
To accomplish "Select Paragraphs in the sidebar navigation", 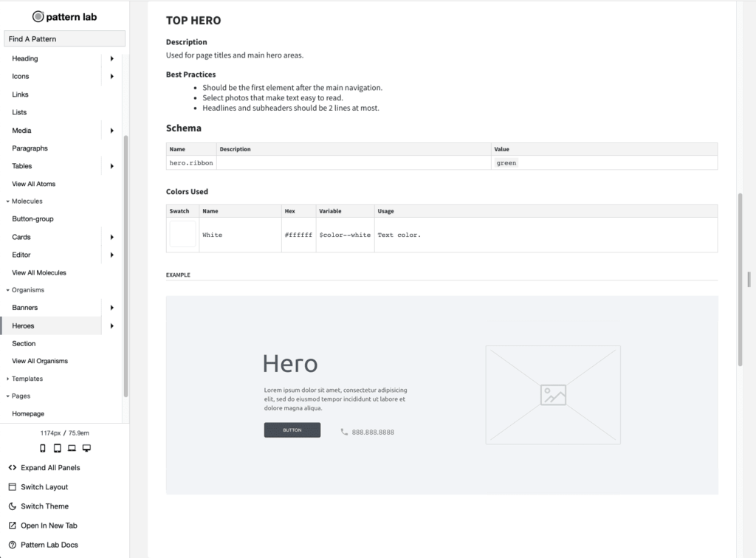I will (x=30, y=148).
